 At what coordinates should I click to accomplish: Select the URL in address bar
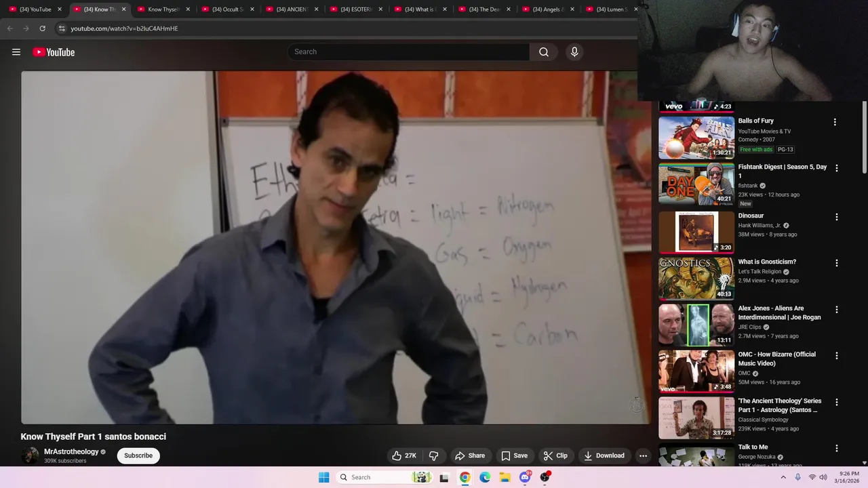pyautogui.click(x=124, y=28)
